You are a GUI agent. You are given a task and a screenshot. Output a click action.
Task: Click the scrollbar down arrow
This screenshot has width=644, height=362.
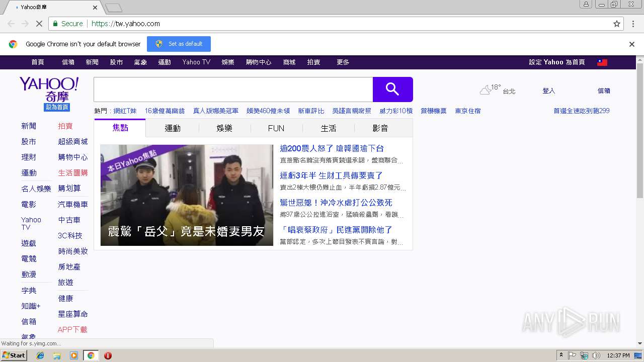tap(640, 343)
